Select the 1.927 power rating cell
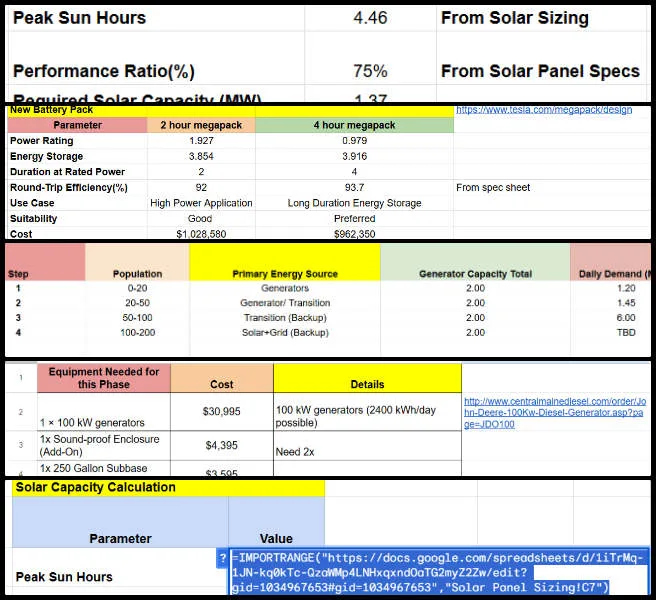 (x=201, y=141)
